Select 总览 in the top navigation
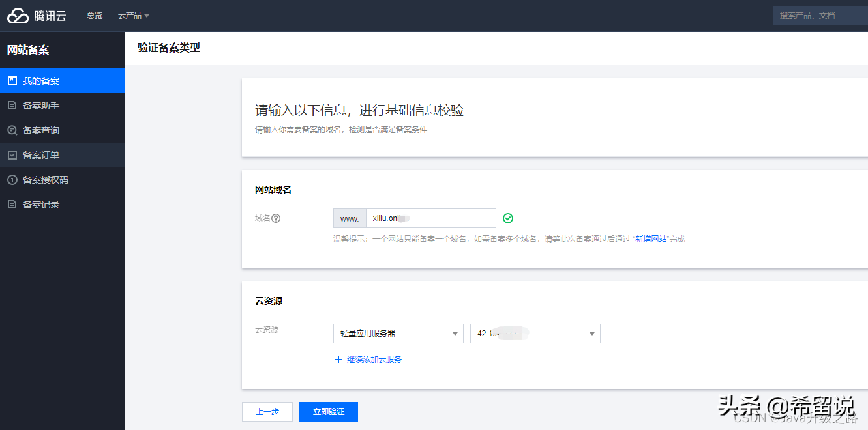 coord(94,15)
